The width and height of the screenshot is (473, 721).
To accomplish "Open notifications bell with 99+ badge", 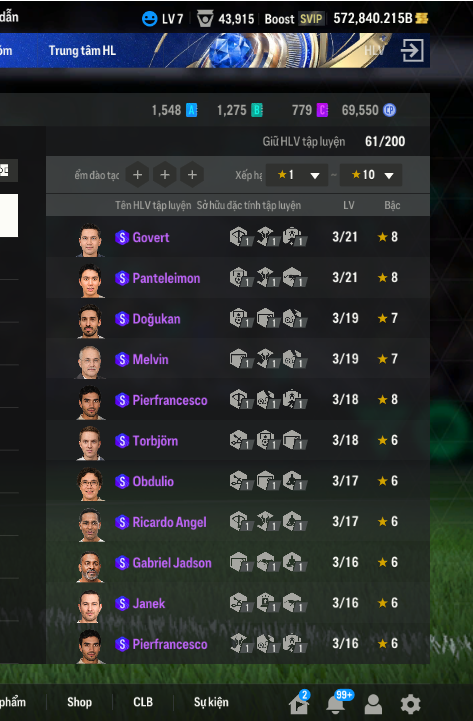I will [336, 703].
